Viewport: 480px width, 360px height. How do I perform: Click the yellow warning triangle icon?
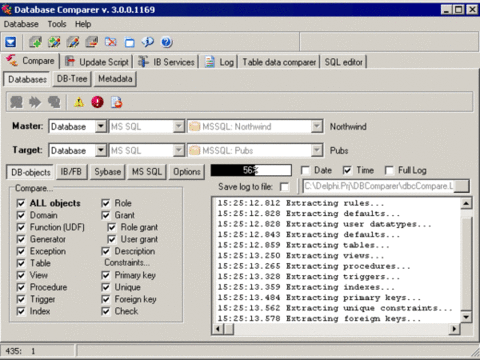79,102
